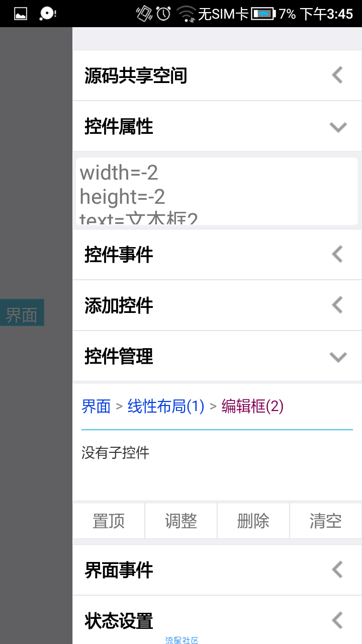Expand the 界面事件 section chevron

(337, 570)
